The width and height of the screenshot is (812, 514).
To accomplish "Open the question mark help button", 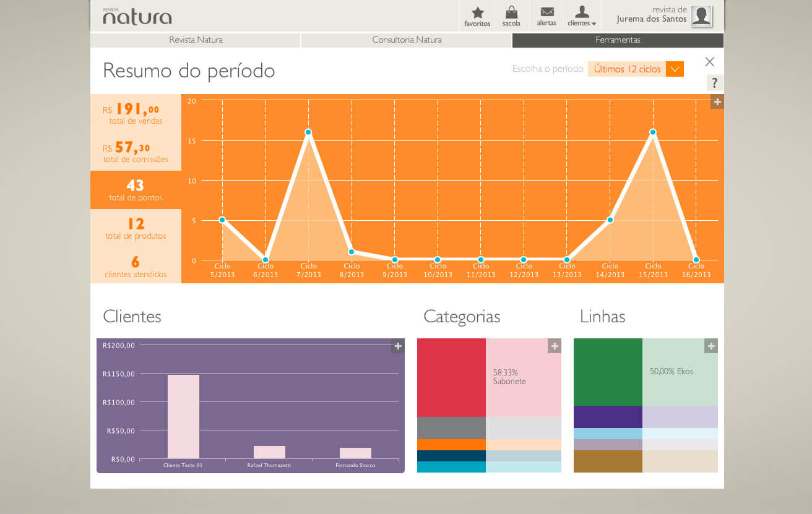I will [714, 83].
